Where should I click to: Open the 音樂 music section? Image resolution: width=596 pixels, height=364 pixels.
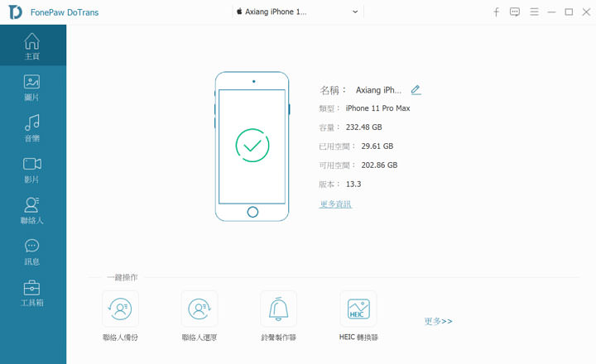(32, 129)
